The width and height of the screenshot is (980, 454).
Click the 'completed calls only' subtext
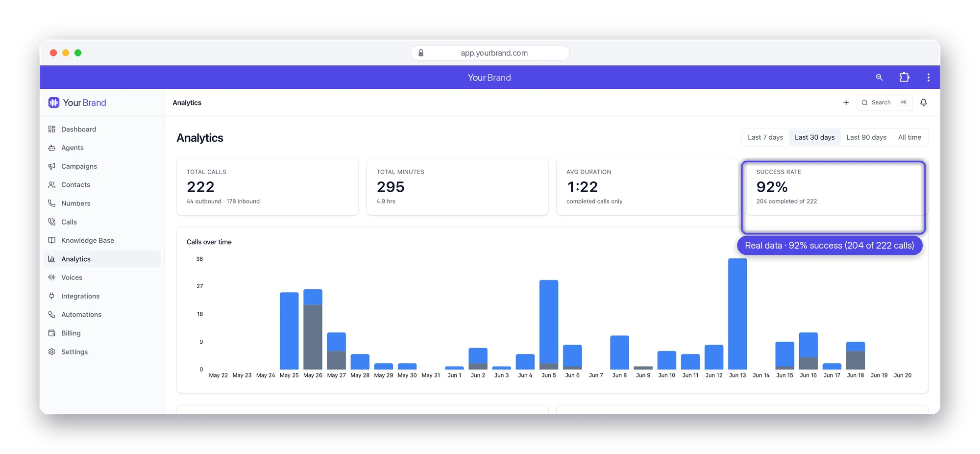coord(594,202)
